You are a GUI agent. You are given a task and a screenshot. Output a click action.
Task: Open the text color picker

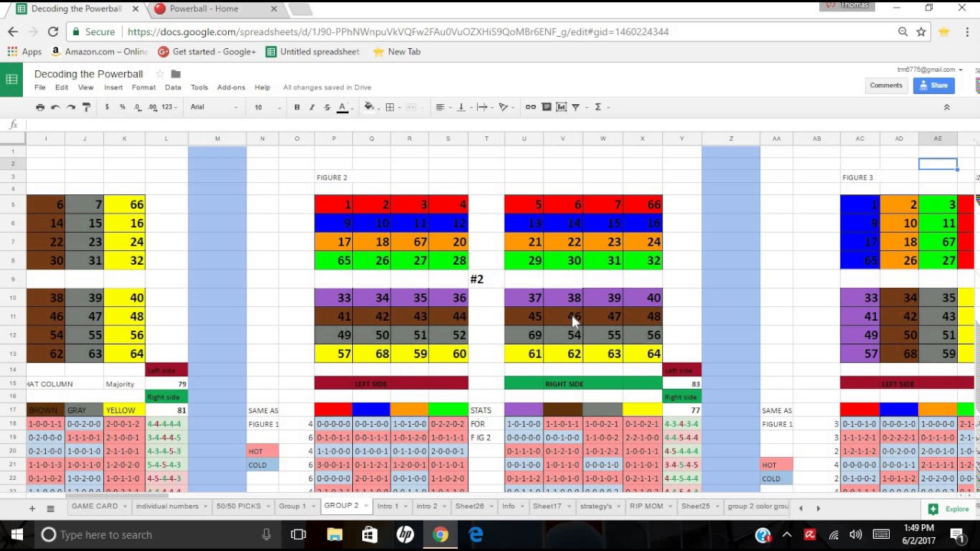click(x=342, y=107)
